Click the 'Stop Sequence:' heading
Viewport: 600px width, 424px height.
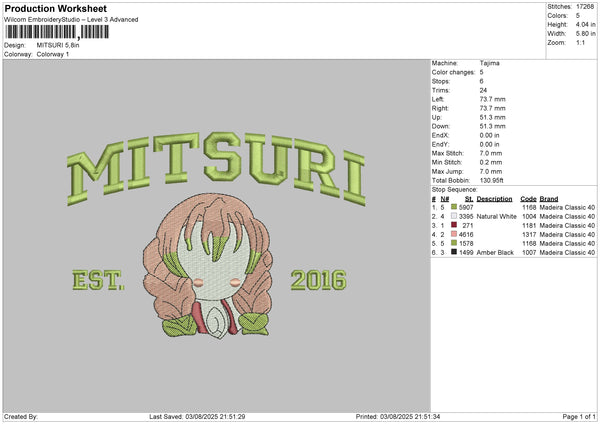455,190
